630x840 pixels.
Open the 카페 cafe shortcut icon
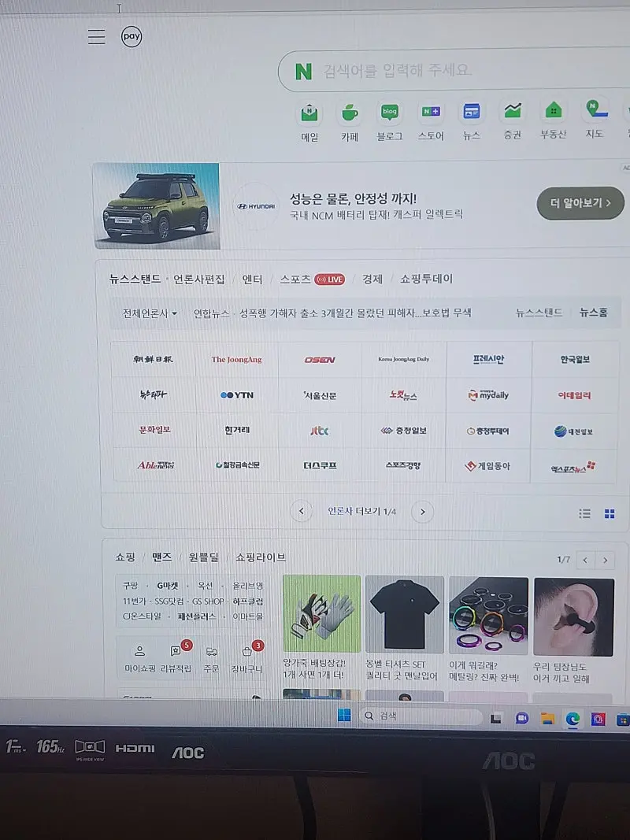point(350,114)
